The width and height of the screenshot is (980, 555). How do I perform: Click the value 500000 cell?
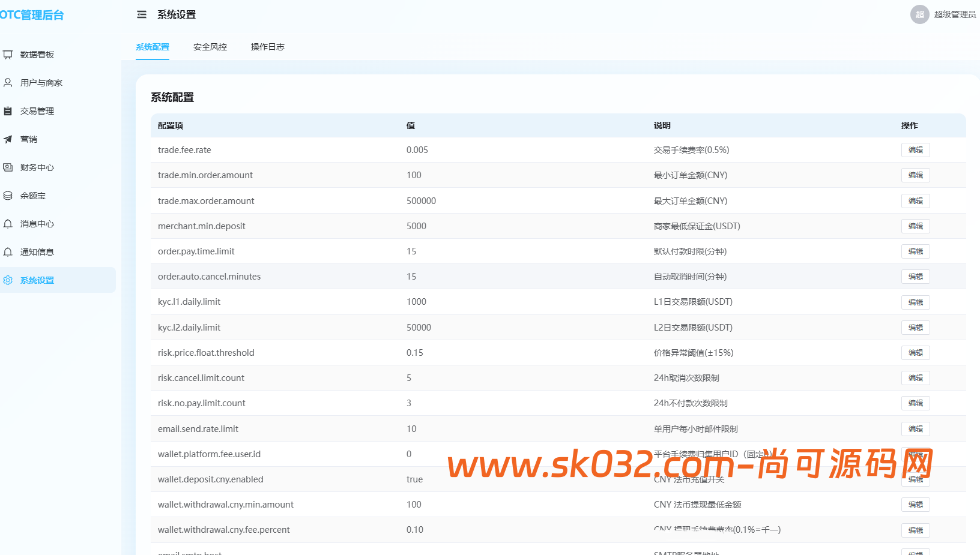(421, 201)
